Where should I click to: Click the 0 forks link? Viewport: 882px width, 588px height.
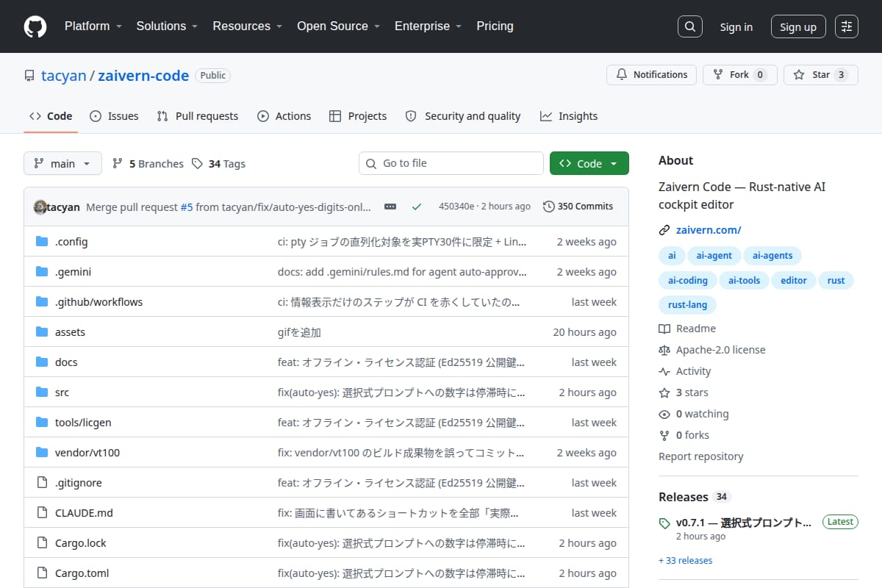tap(684, 435)
